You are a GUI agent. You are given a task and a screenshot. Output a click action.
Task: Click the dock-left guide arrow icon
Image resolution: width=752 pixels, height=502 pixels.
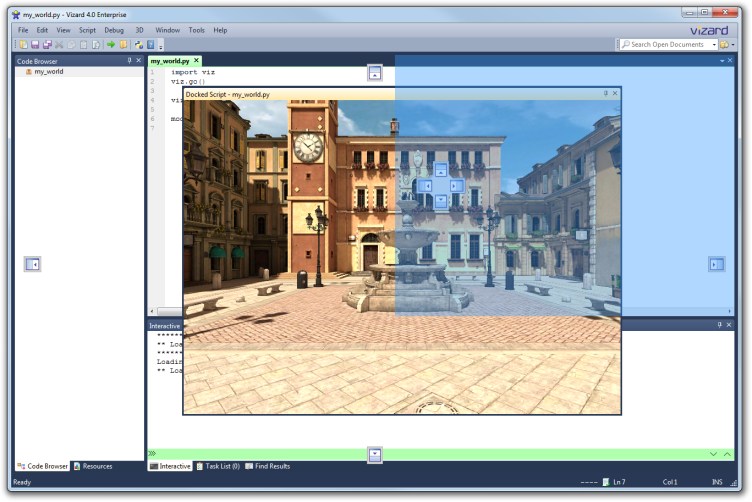coord(33,264)
